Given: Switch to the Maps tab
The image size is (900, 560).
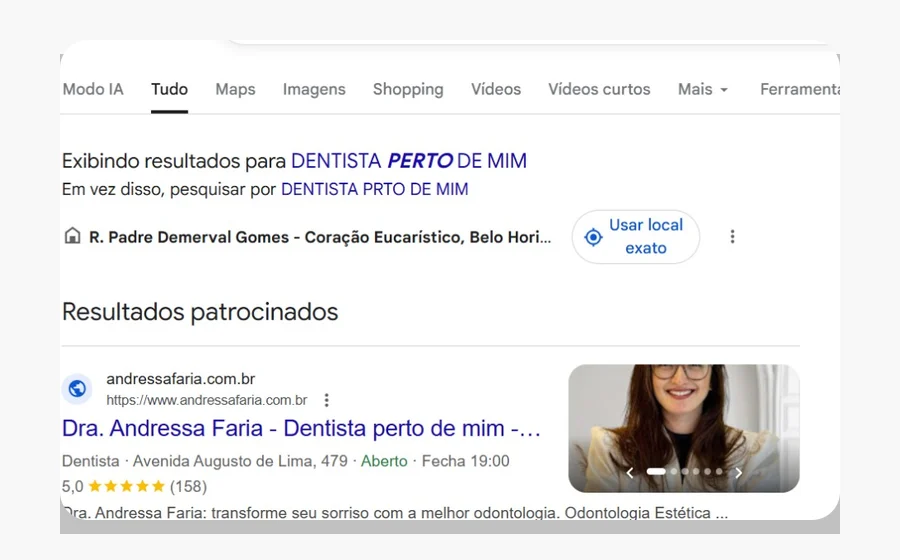Looking at the screenshot, I should click(x=235, y=90).
